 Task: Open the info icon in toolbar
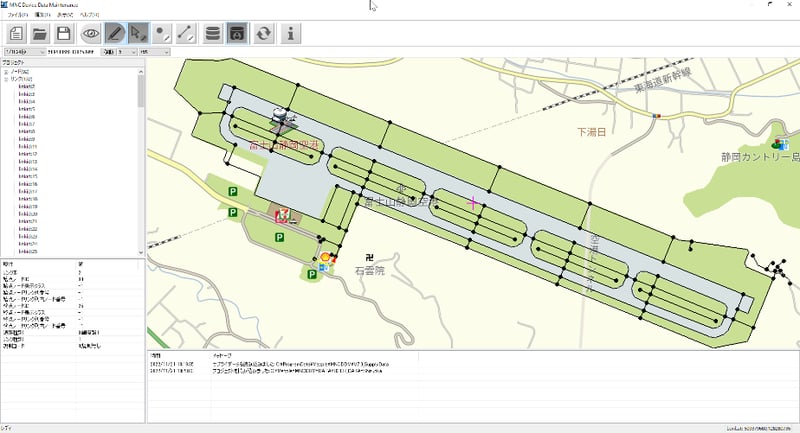(290, 34)
